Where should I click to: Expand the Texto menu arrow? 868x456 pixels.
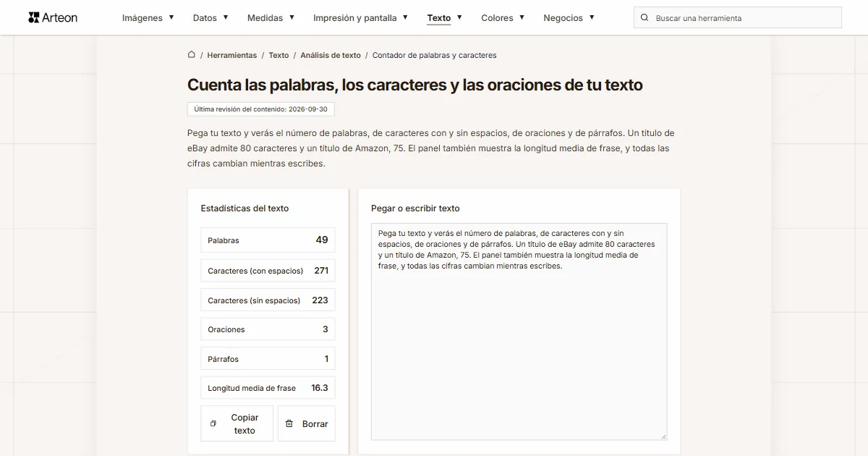459,17
